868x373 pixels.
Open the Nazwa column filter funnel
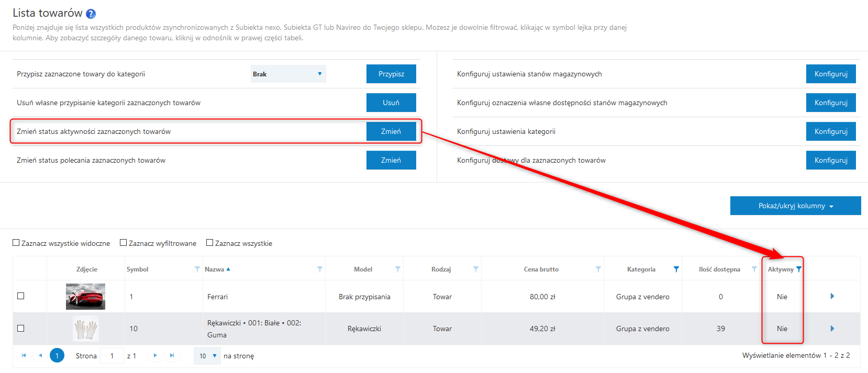320,269
